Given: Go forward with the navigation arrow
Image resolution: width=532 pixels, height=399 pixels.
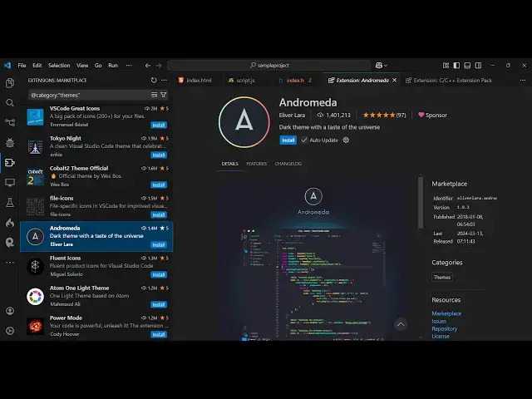Looking at the screenshot, I should 159,66.
